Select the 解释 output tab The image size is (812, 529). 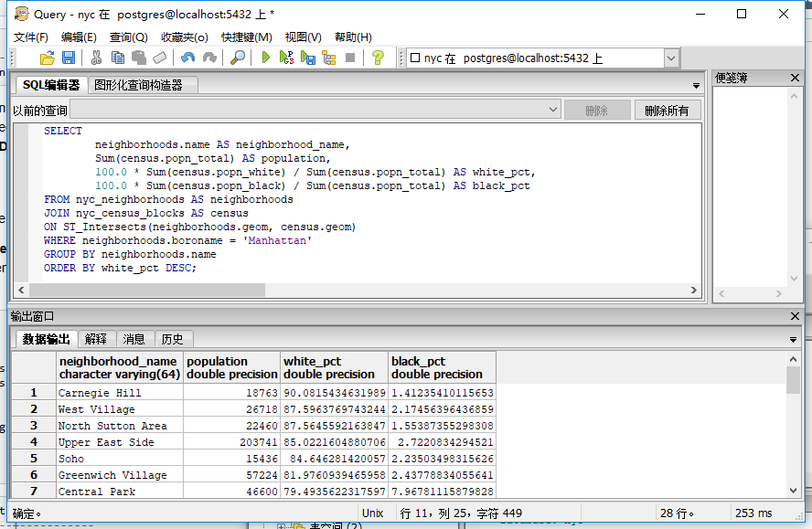[x=96, y=339]
